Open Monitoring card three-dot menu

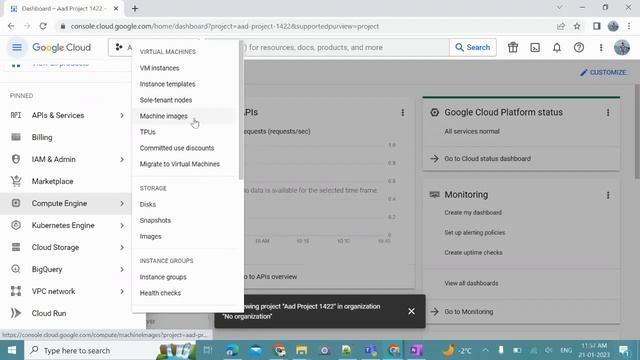(608, 196)
